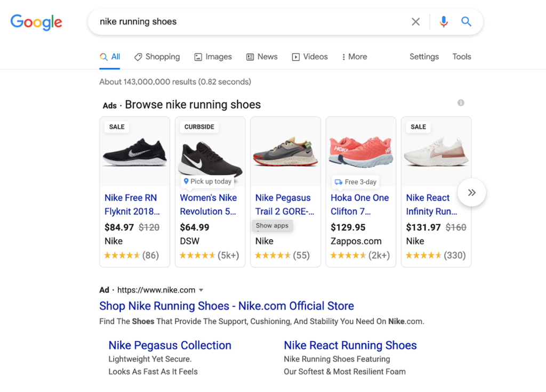
Task: Open the Videos tab
Action: [x=310, y=56]
